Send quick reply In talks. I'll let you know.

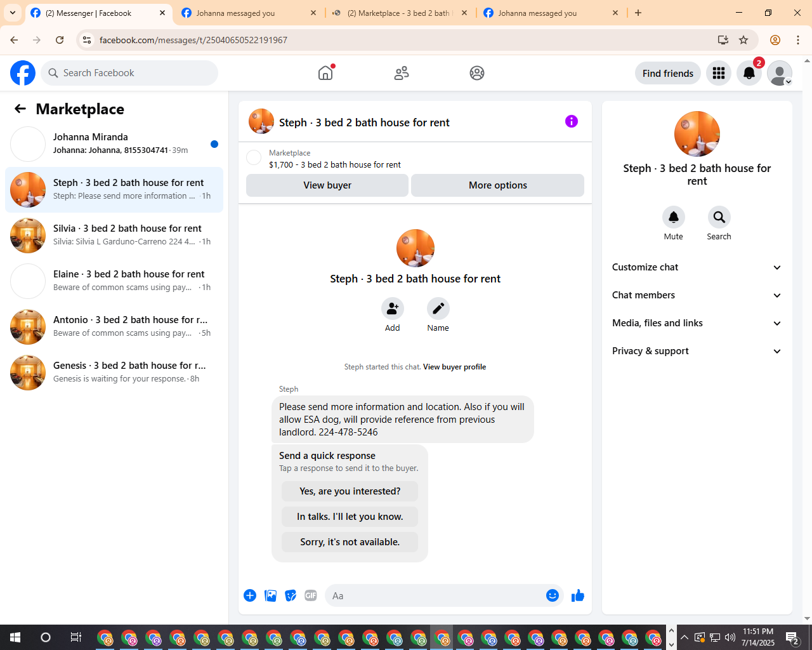[350, 517]
